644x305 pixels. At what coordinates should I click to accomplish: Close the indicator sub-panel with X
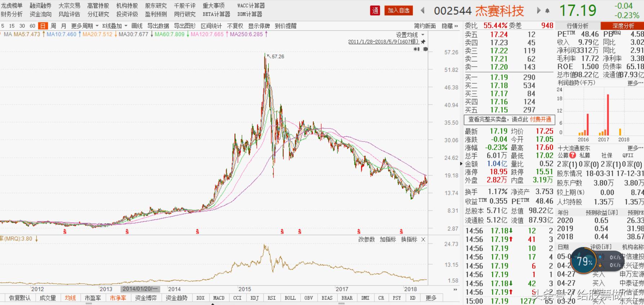(423, 239)
